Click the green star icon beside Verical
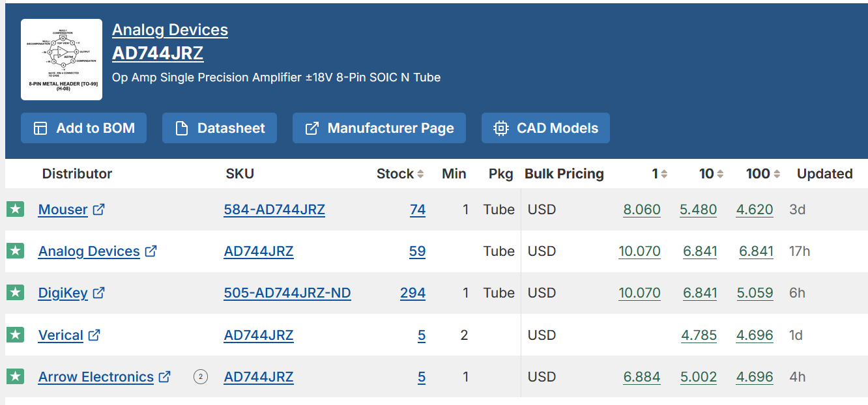The width and height of the screenshot is (868, 405). 16,335
